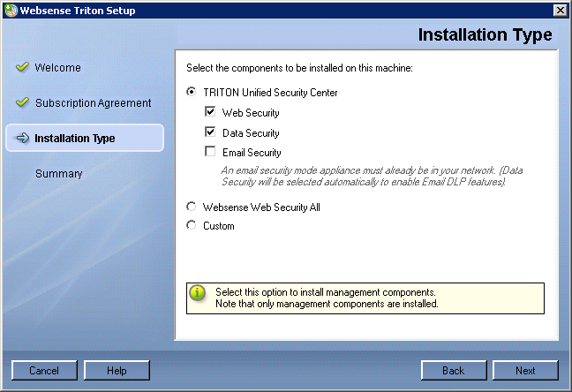Enable the Email Security checkbox
This screenshot has height=392, width=572.
point(210,151)
